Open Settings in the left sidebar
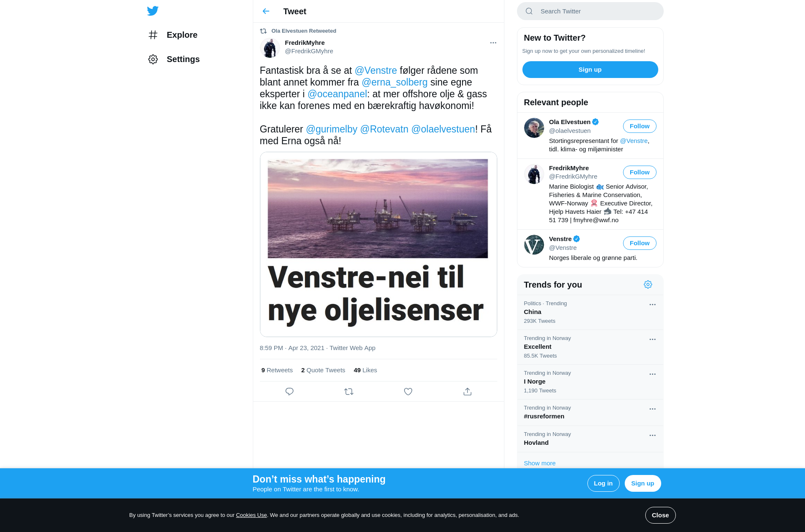The width and height of the screenshot is (805, 532). pos(174,59)
